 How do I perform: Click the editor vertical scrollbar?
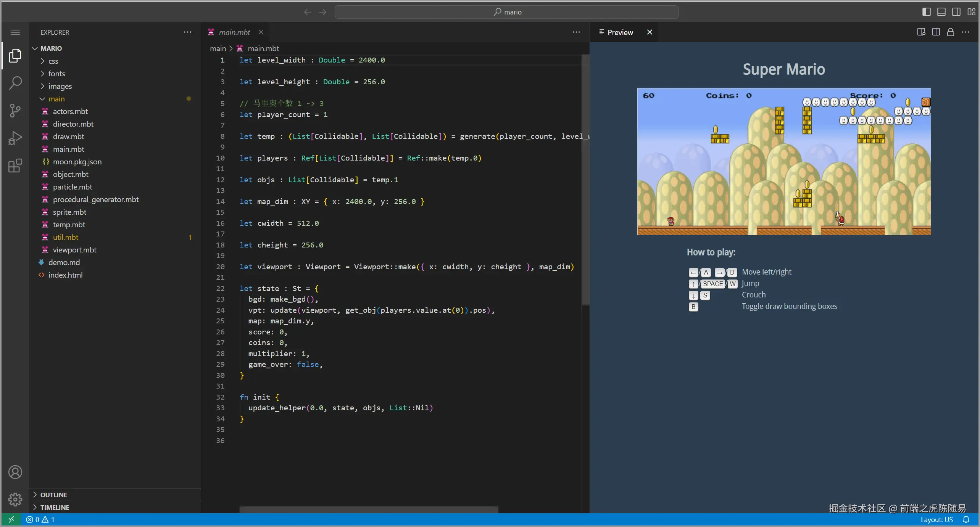585,179
